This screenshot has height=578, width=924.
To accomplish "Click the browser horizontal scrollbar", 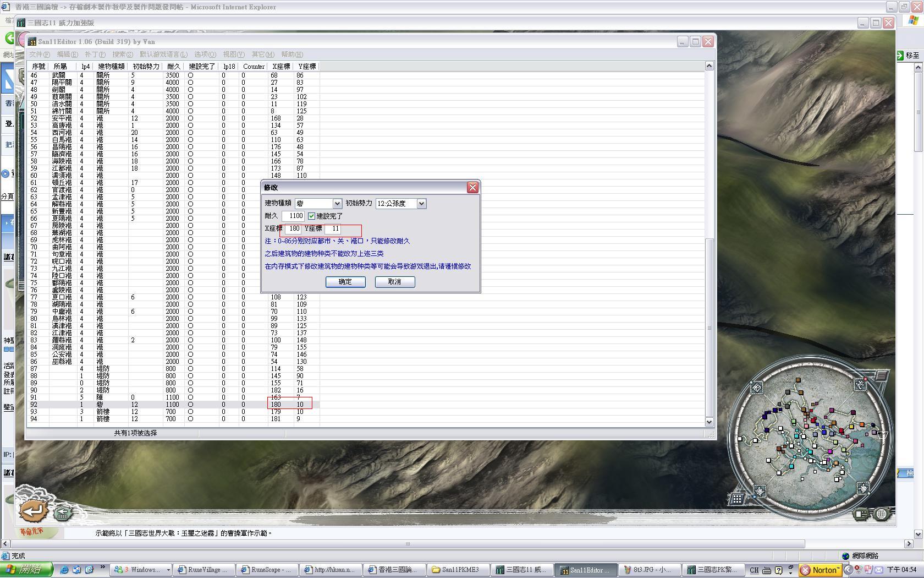I will click(407, 544).
